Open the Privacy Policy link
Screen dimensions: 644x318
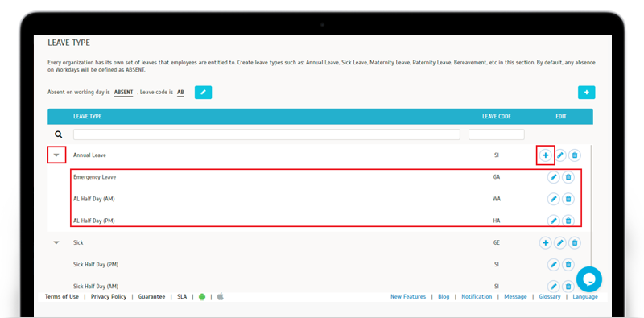(x=109, y=296)
